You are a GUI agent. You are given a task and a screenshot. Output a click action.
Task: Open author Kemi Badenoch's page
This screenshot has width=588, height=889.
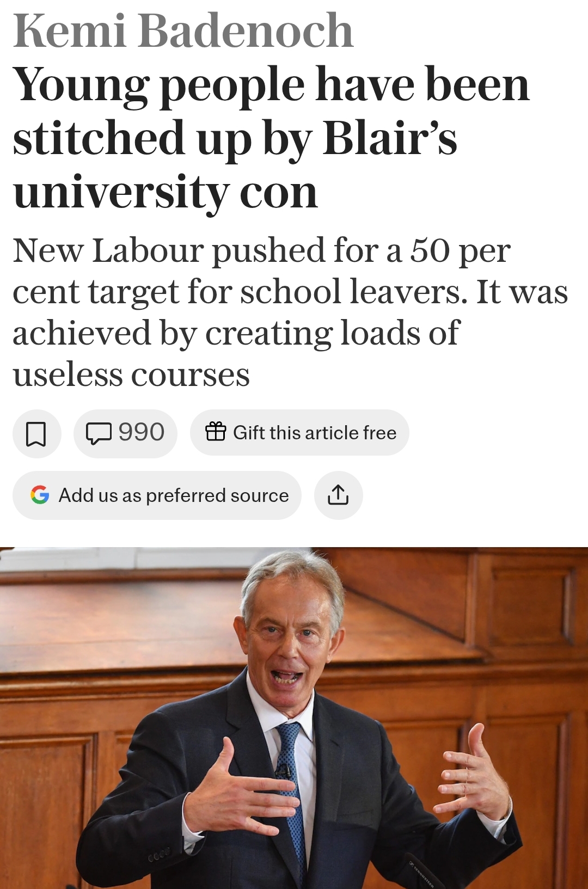click(x=183, y=31)
